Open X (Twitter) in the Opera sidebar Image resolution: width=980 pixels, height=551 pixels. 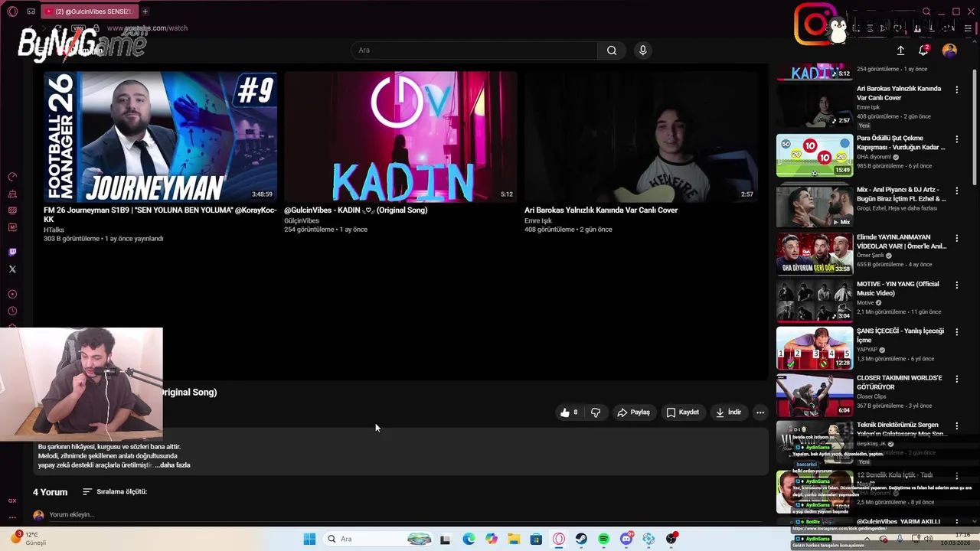pyautogui.click(x=12, y=269)
